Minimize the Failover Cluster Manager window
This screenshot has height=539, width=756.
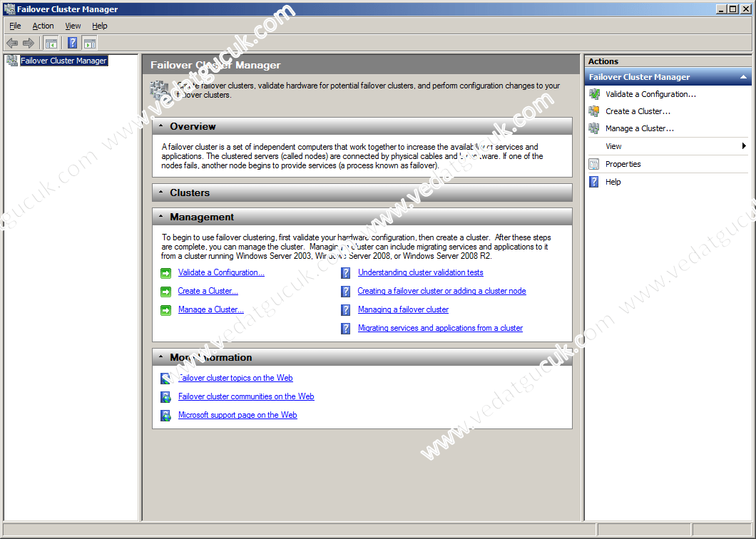point(721,9)
